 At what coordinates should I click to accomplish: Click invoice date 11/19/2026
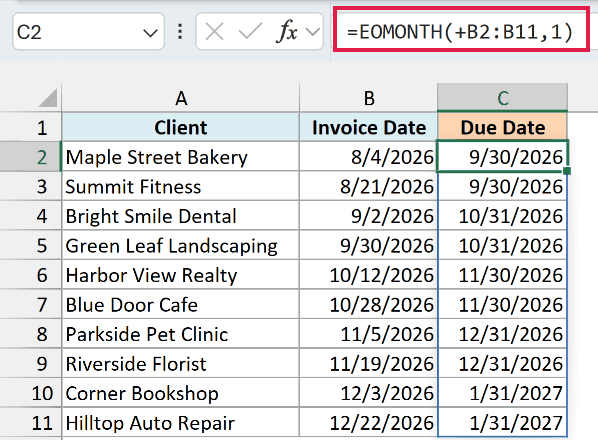pos(369,363)
